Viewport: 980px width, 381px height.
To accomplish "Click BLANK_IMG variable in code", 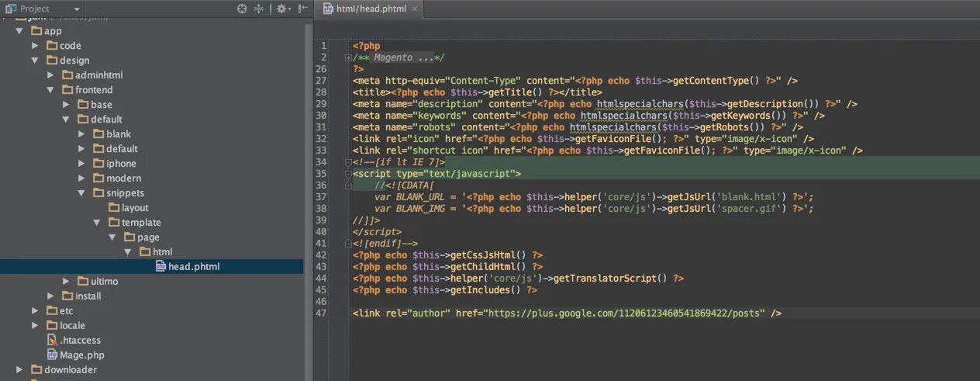I will (419, 209).
